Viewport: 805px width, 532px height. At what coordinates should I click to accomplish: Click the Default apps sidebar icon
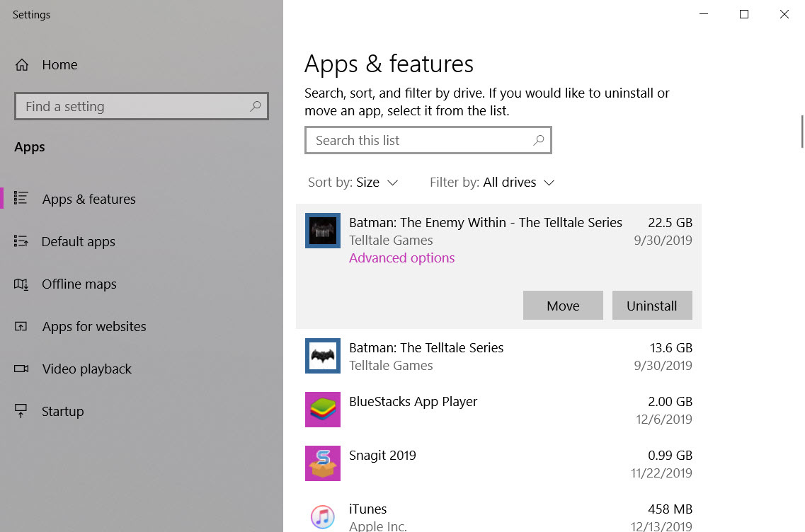[21, 241]
